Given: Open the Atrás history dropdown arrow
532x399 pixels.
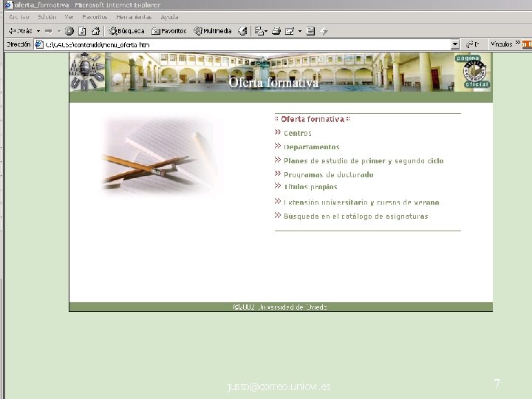Looking at the screenshot, I should (x=38, y=31).
